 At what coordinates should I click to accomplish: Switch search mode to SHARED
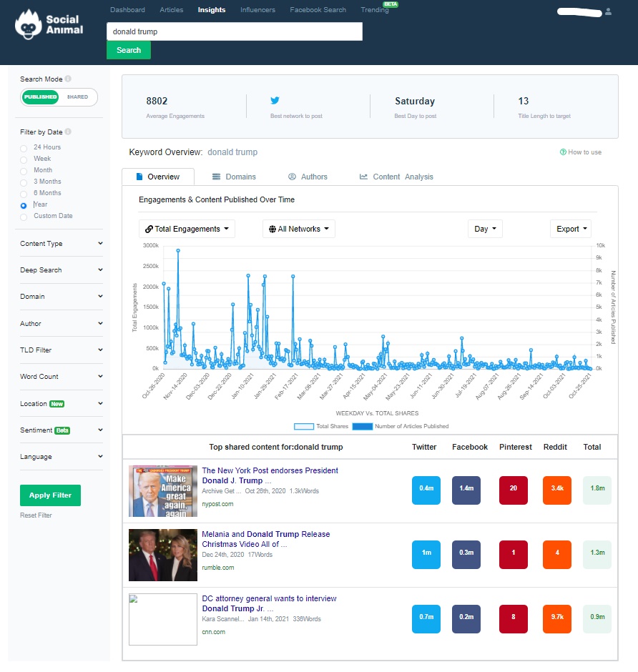coord(78,97)
